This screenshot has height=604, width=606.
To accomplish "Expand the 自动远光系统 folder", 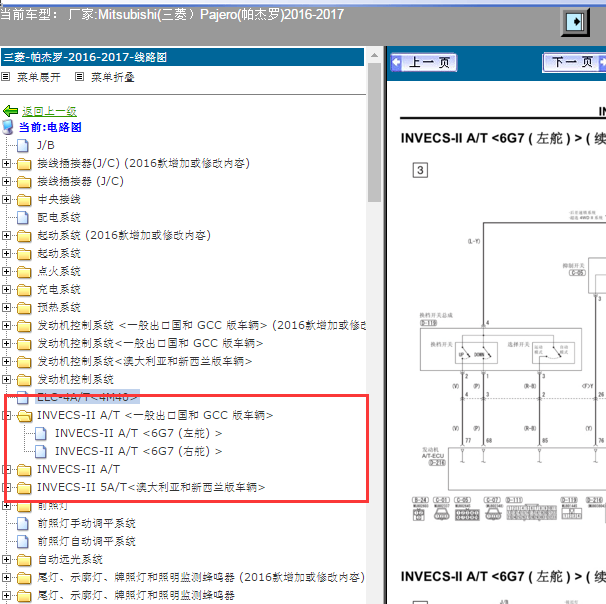I will (x=6, y=559).
